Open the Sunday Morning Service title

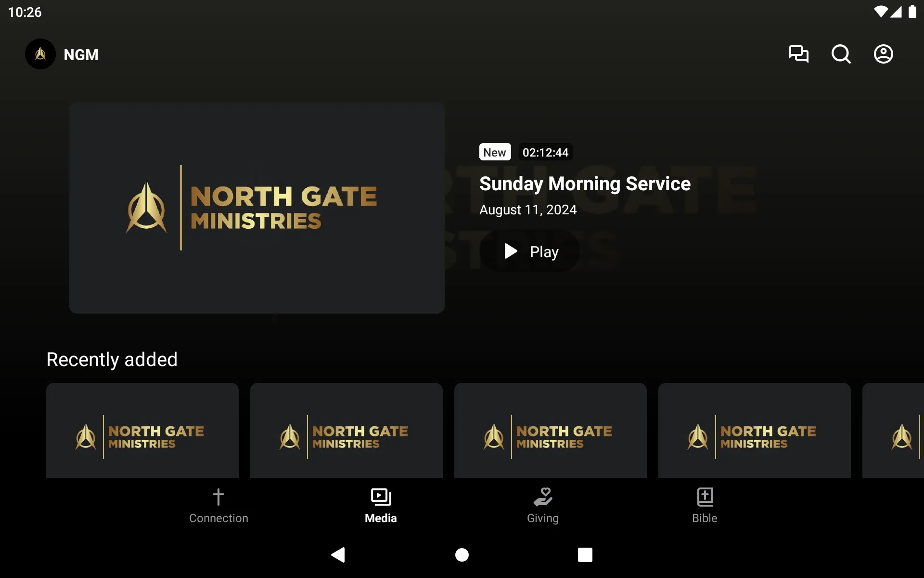(585, 184)
